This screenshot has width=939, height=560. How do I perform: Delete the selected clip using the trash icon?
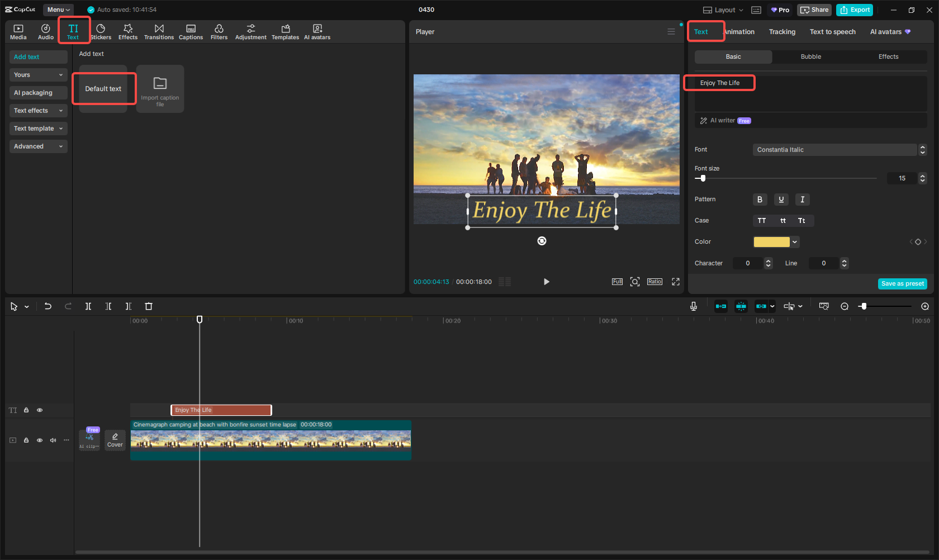tap(148, 306)
